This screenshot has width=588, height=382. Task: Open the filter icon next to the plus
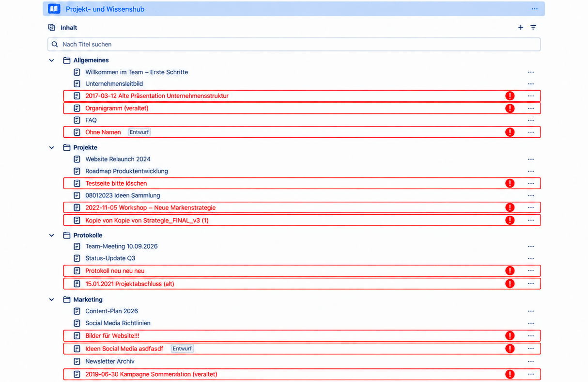pos(533,28)
